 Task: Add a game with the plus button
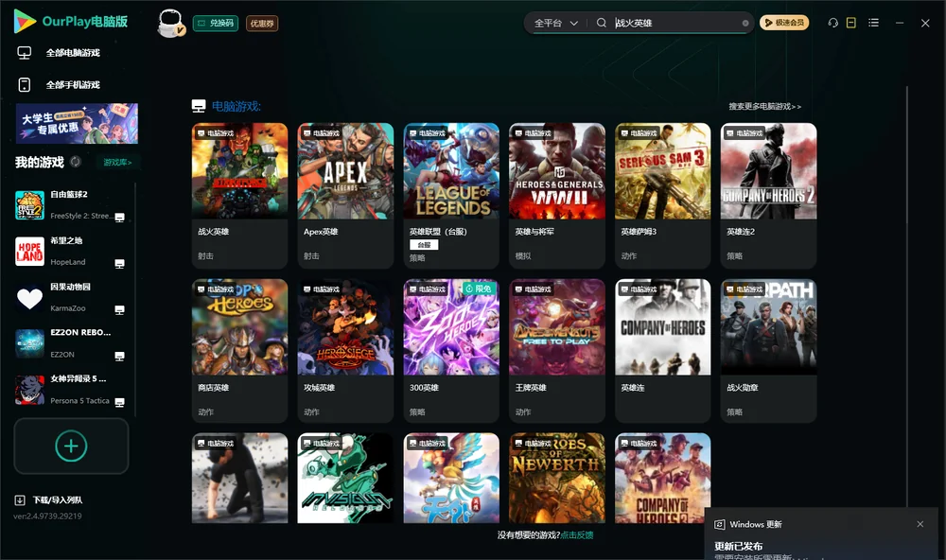coord(71,446)
